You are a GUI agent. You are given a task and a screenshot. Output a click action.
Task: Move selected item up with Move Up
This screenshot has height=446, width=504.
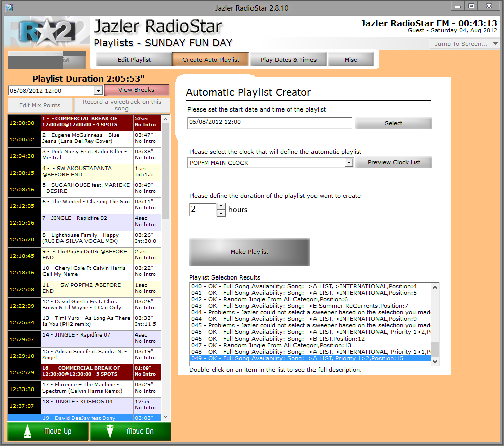(47, 431)
